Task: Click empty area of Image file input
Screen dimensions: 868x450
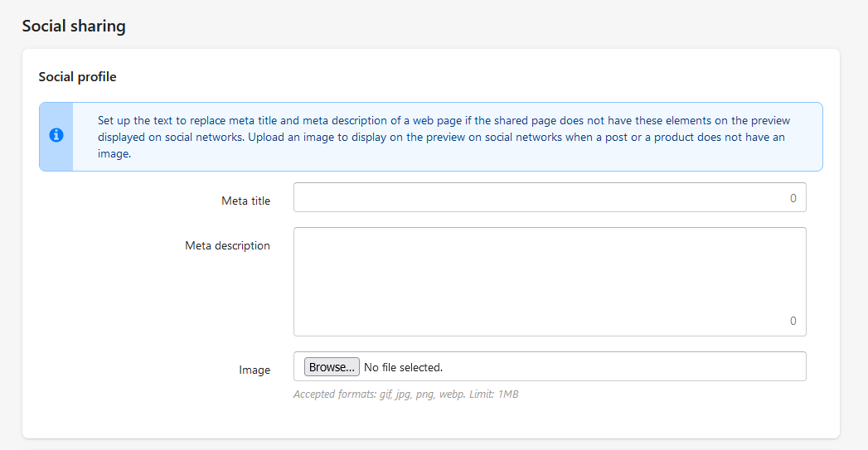Action: click(x=620, y=367)
